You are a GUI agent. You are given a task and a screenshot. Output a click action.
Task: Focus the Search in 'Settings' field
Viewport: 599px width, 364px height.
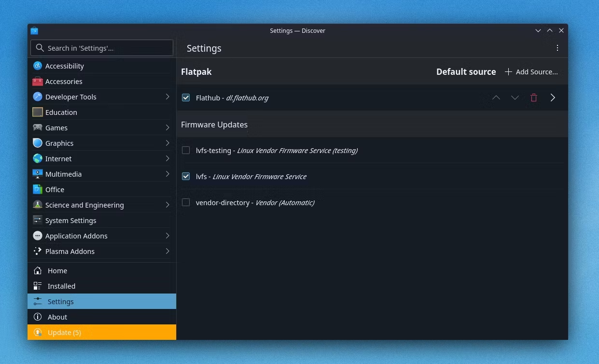(x=101, y=48)
